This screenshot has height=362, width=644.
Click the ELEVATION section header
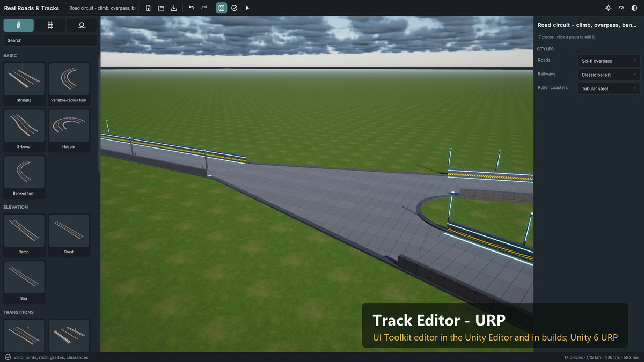[16, 207]
